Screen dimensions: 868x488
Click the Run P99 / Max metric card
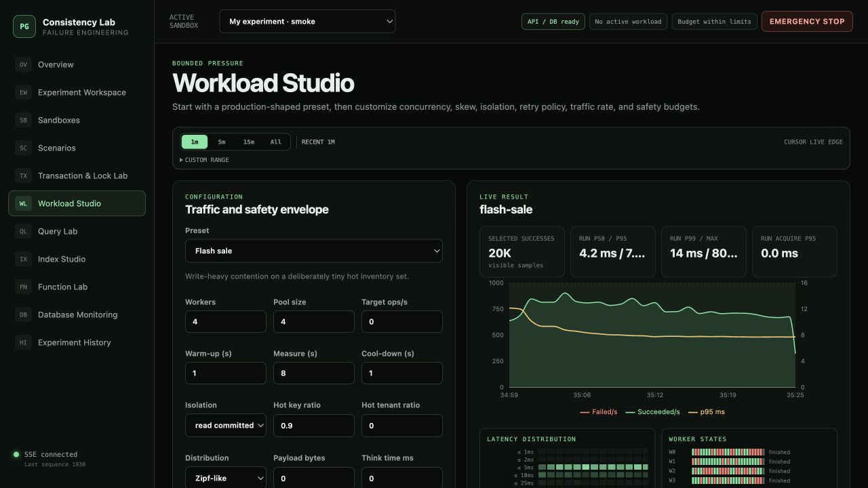(x=704, y=251)
